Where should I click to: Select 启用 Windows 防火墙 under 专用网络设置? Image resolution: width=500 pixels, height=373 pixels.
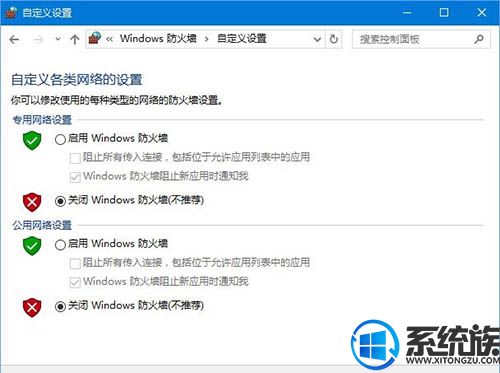60,139
